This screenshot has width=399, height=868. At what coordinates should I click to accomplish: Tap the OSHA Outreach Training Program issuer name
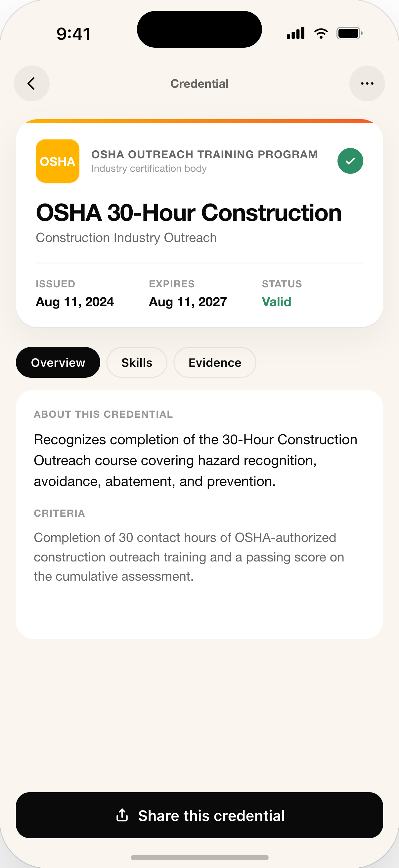coord(204,155)
